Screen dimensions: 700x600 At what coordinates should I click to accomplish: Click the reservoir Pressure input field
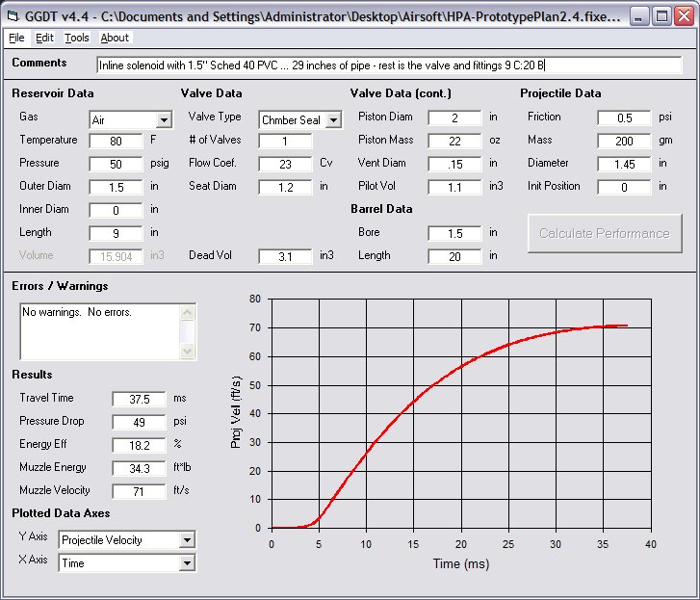pyautogui.click(x=117, y=164)
